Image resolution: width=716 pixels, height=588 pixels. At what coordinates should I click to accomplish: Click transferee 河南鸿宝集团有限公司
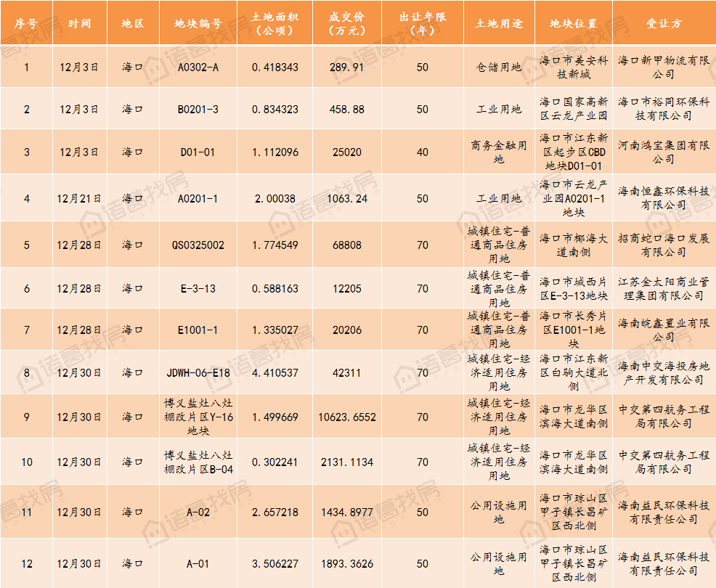[664, 152]
